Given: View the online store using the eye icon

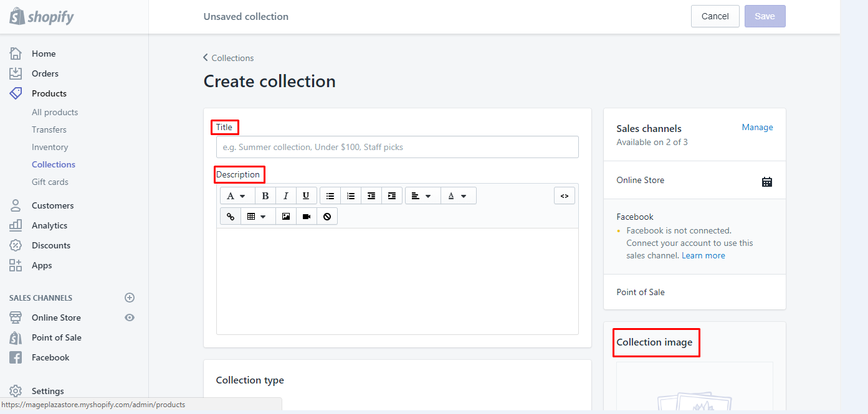Looking at the screenshot, I should tap(130, 318).
